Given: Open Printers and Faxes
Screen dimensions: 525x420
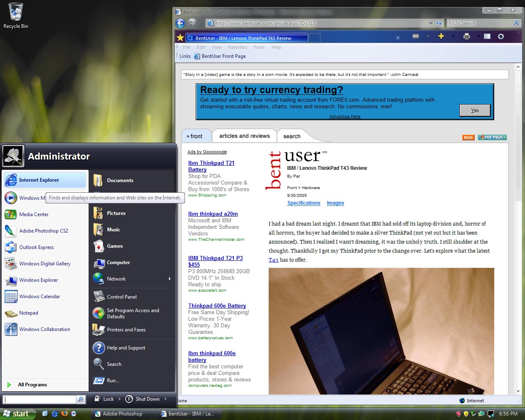Looking at the screenshot, I should tap(132, 329).
